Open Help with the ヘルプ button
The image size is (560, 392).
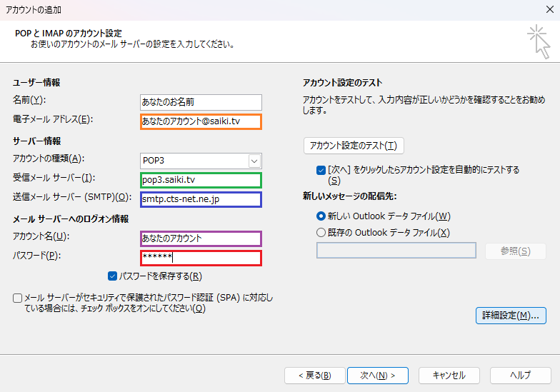click(x=520, y=375)
